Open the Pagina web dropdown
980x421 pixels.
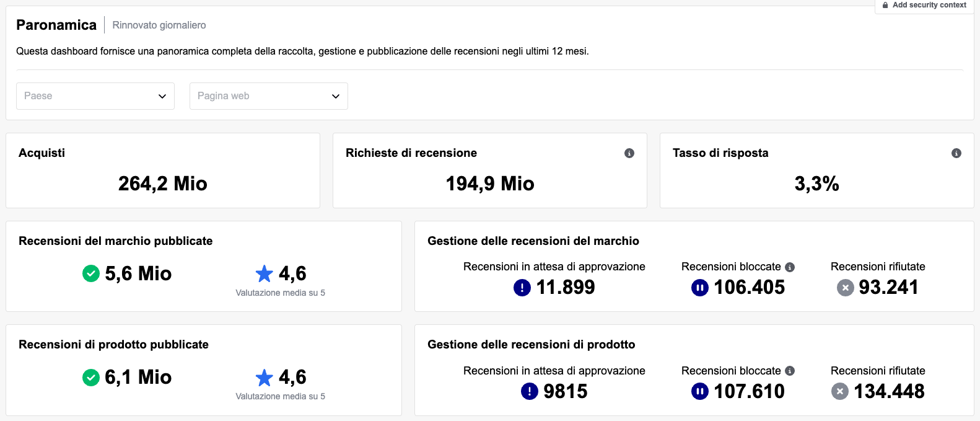(x=269, y=96)
